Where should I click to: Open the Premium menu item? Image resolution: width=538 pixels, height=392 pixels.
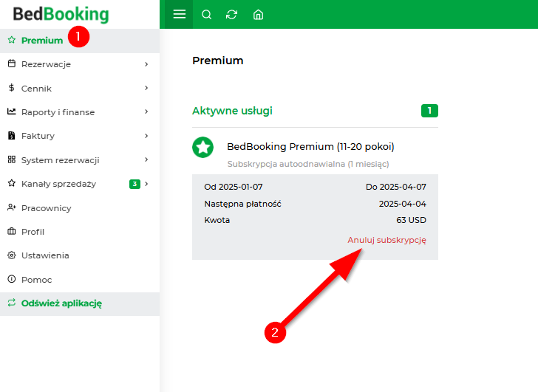[x=80, y=41]
